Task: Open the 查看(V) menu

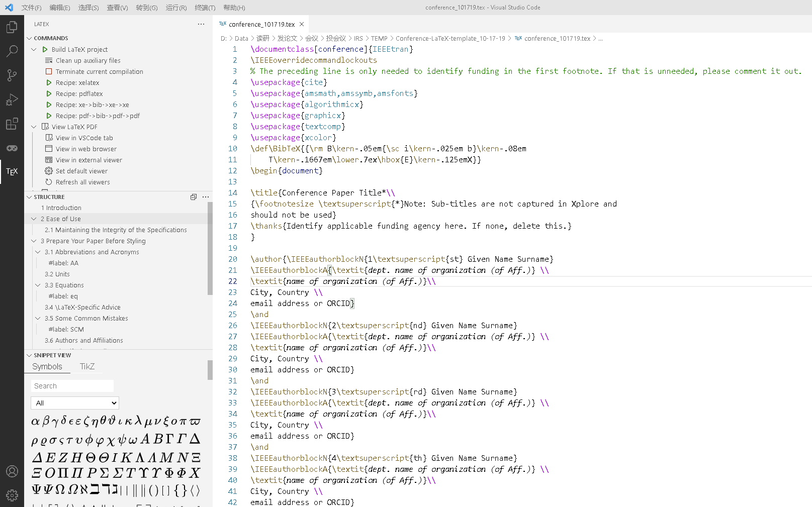Action: tap(117, 8)
